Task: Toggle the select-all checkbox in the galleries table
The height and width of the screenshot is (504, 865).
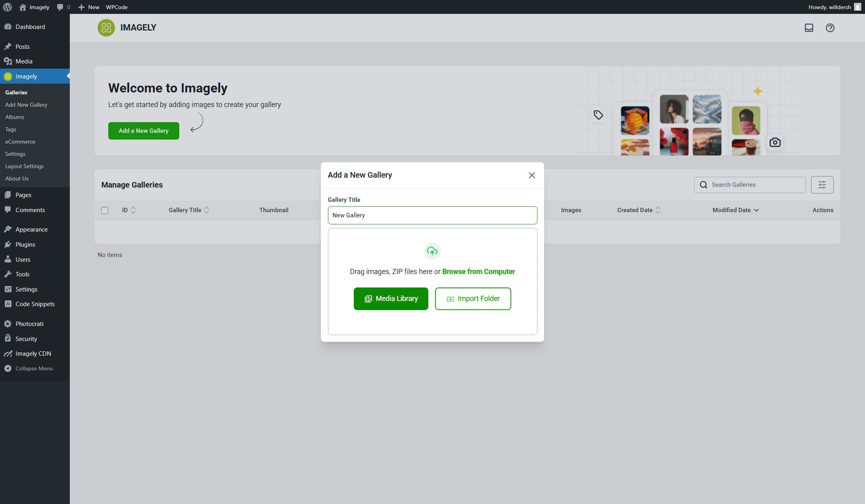Action: click(105, 210)
